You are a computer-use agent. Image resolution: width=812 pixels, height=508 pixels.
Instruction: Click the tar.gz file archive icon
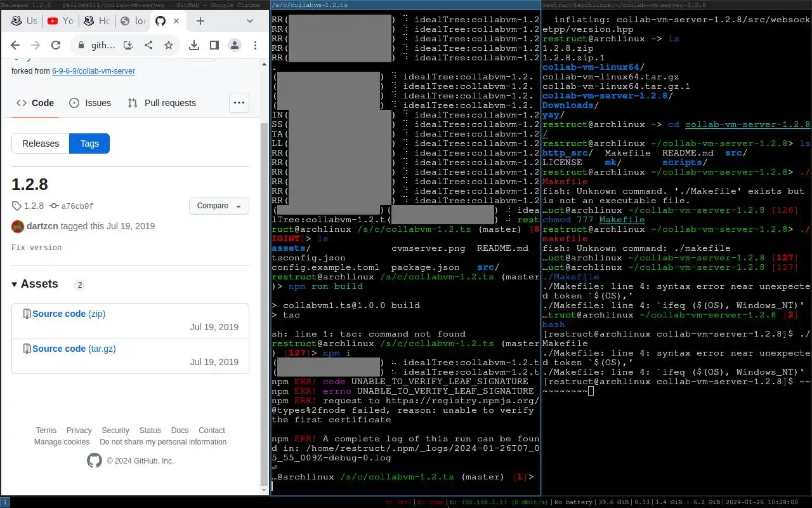[x=27, y=349]
